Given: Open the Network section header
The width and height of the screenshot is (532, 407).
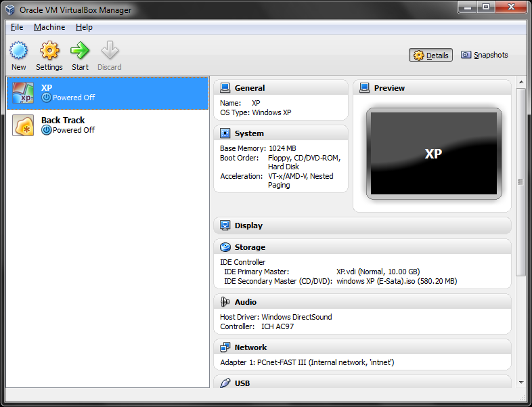Looking at the screenshot, I should pos(362,347).
